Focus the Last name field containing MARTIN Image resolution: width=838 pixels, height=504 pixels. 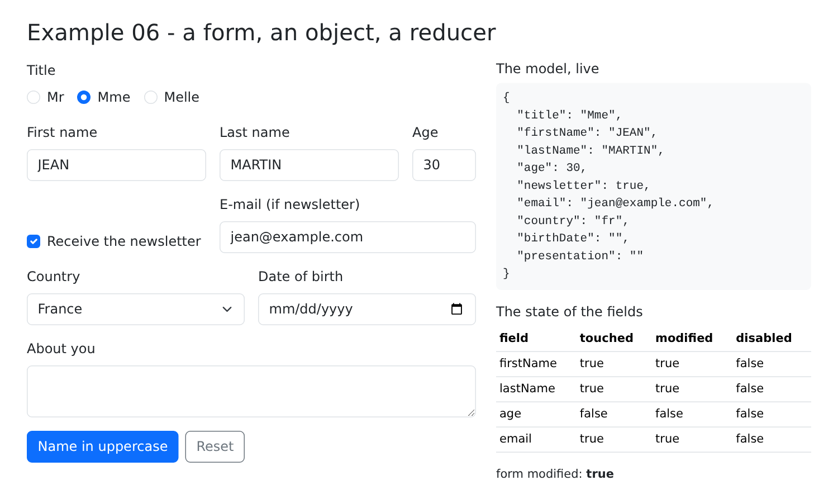click(x=309, y=165)
